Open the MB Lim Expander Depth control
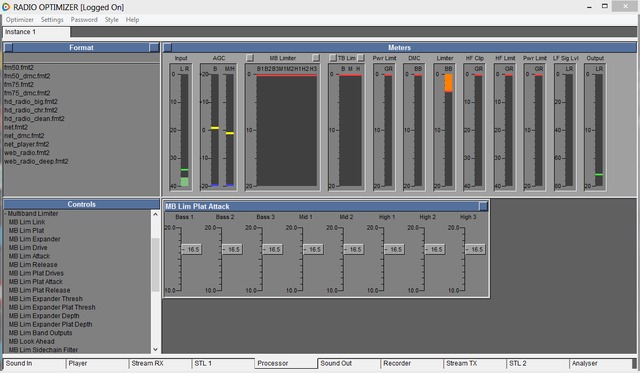The image size is (640, 373). tap(44, 316)
